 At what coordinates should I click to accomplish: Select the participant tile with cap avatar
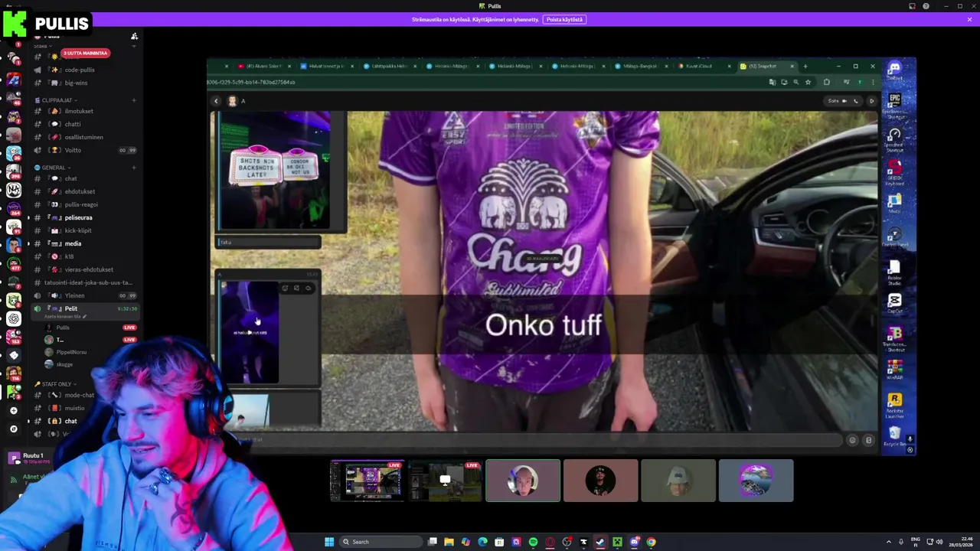[x=678, y=481]
